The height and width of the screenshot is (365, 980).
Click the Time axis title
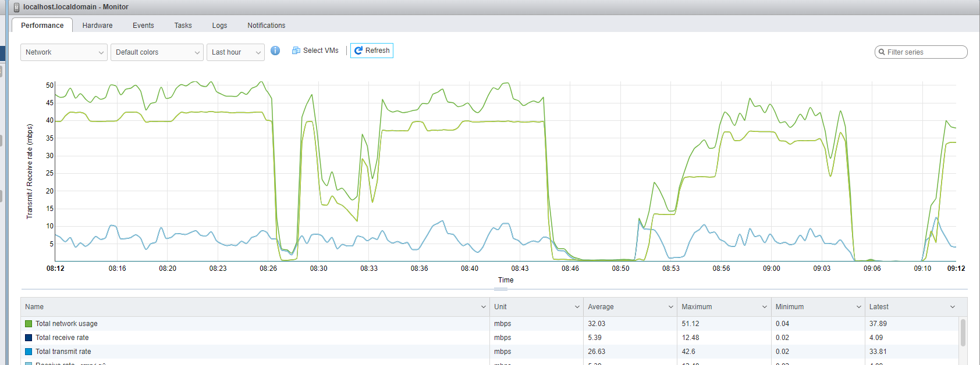[x=506, y=280]
